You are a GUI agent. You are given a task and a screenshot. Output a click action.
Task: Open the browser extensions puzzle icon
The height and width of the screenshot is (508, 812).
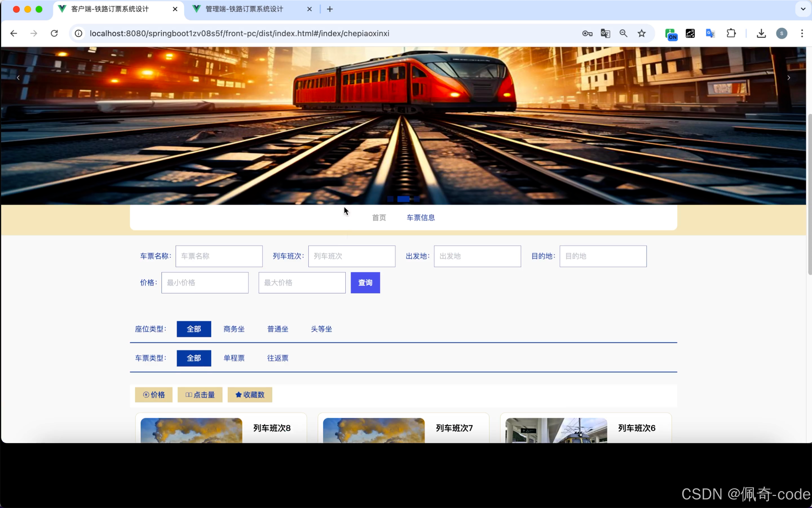pyautogui.click(x=731, y=33)
